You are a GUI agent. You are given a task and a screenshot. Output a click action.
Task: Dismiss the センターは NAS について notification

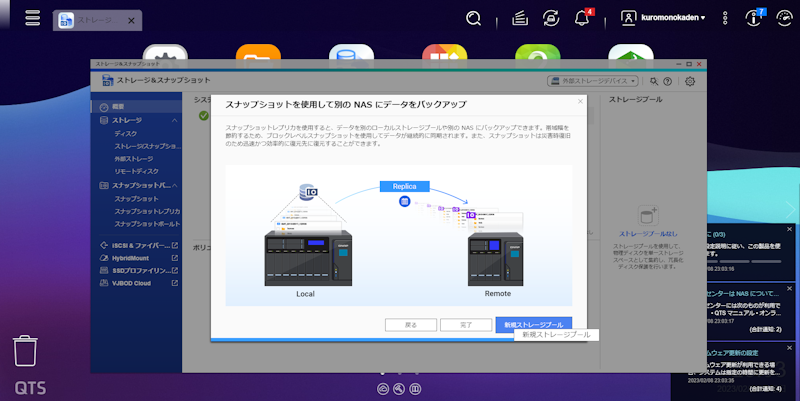coord(789,289)
